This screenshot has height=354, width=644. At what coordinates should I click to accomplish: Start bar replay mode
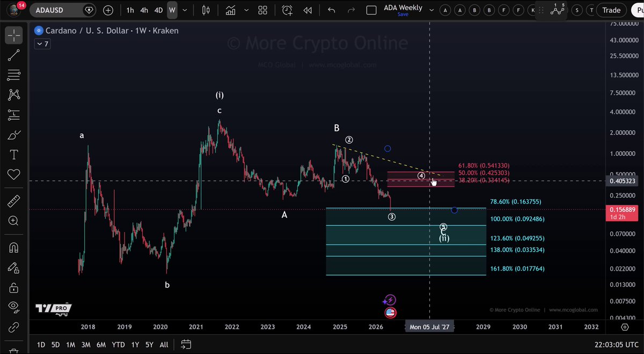click(308, 10)
